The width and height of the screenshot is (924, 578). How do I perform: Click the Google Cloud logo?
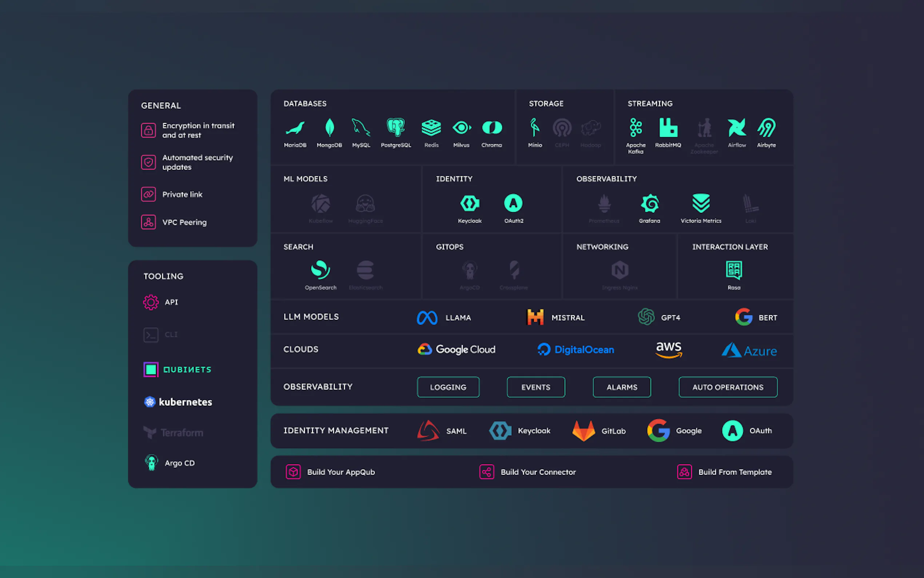pyautogui.click(x=457, y=349)
